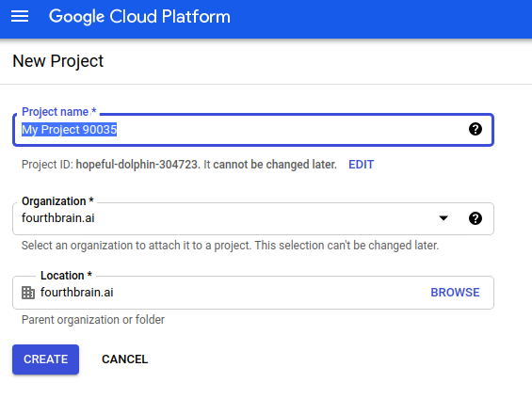Screen dimensions: 532x415
Task: Click the CREATE button
Action: [x=45, y=359]
